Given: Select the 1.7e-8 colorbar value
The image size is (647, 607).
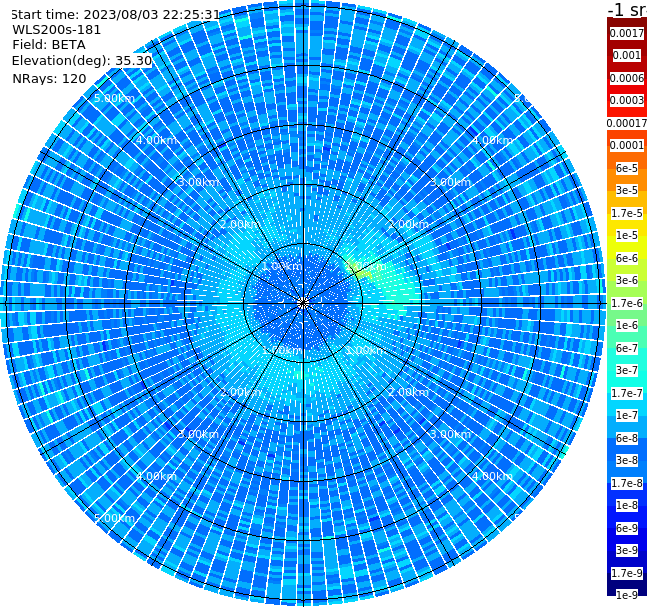Looking at the screenshot, I should pos(627,483).
